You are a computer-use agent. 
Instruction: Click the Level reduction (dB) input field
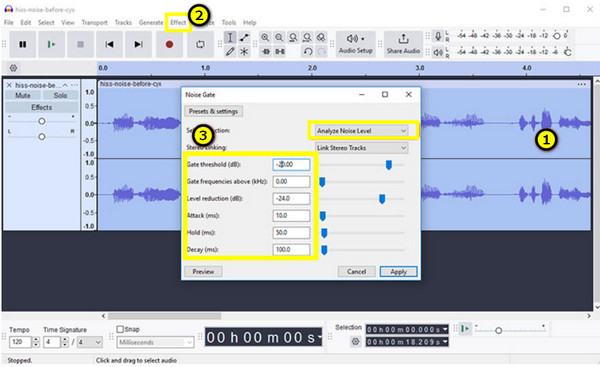[291, 199]
